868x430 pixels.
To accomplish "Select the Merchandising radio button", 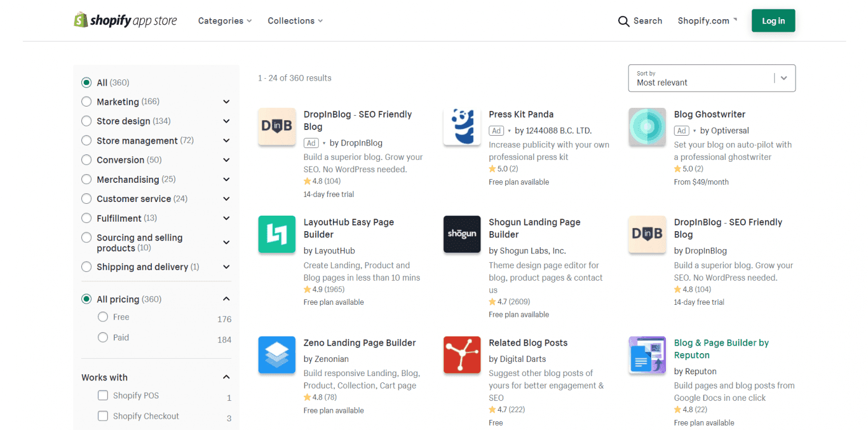I will (86, 179).
